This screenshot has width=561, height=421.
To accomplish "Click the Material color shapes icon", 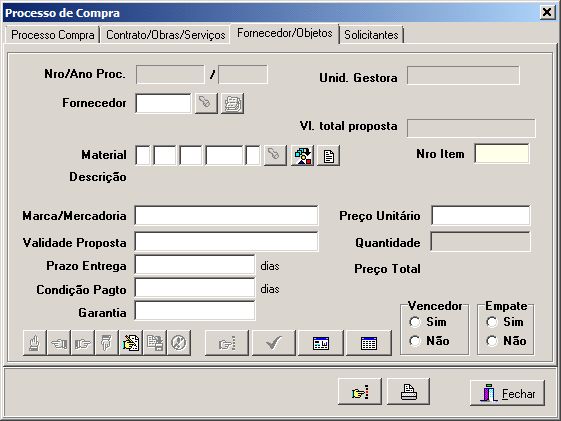I will [x=302, y=156].
